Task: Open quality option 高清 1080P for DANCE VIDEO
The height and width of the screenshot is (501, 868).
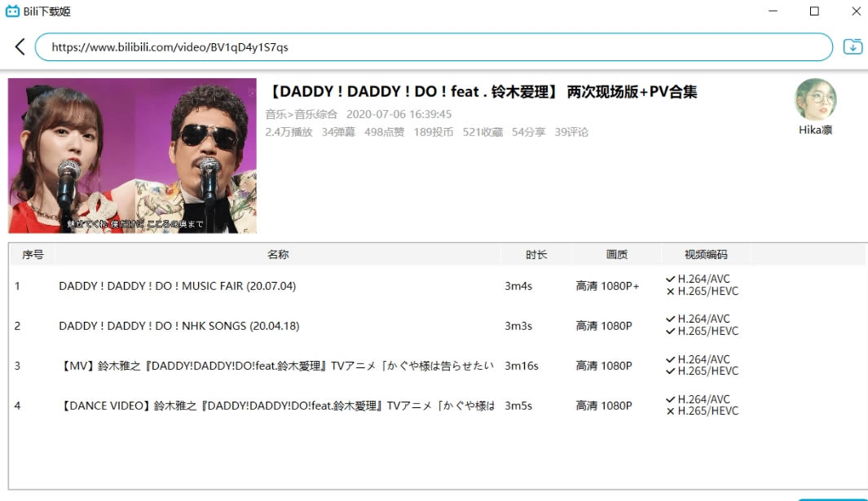Action: (604, 406)
